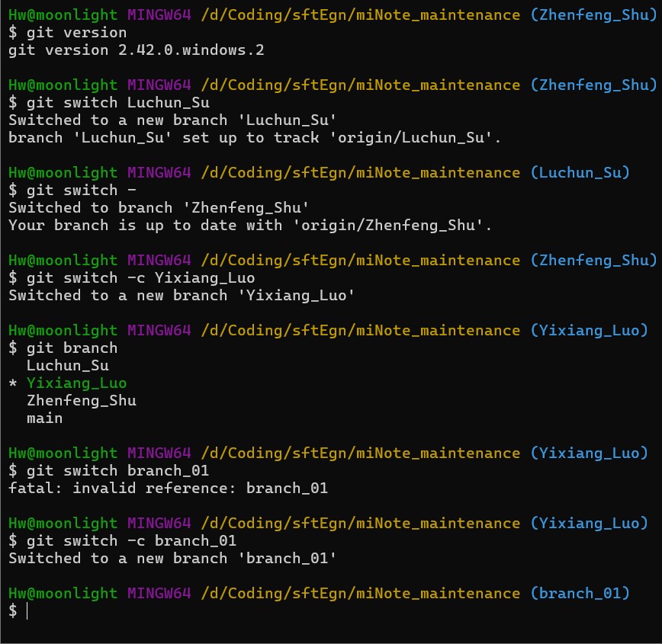Screen dimensions: 662x644
Task: Click the 'Your branch is up to date' line
Action: point(250,226)
